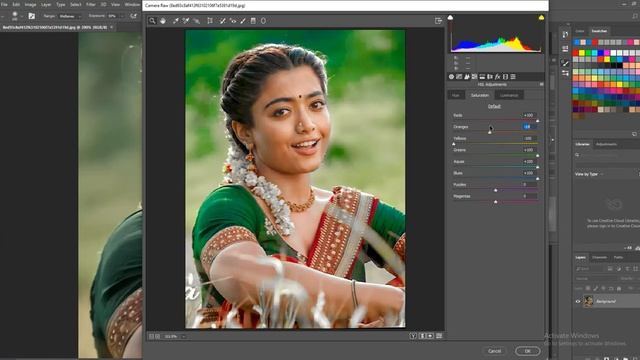Open the Range dropdown in Photoshop options bar
This screenshot has height=360, width=640.
click(x=69, y=16)
